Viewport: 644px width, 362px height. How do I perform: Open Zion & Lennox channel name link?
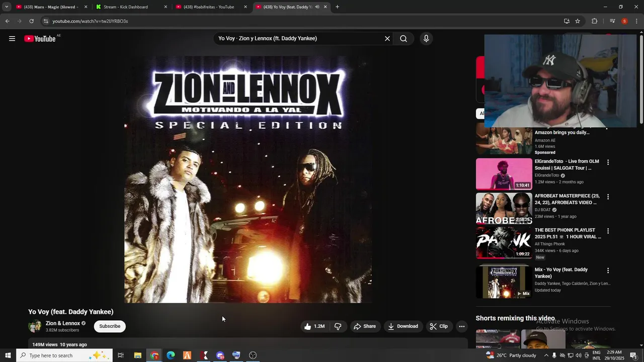[x=63, y=323]
